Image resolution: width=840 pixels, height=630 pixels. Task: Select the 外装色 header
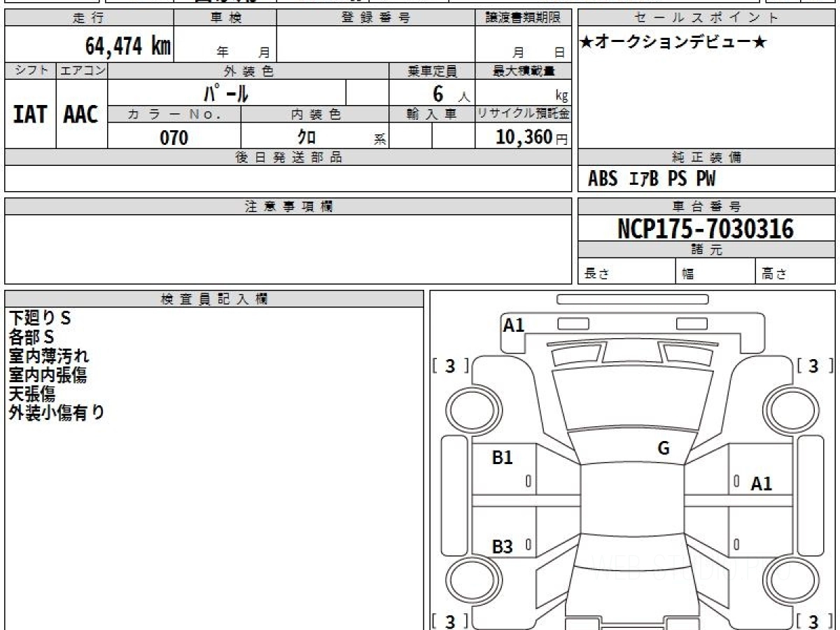pos(248,71)
